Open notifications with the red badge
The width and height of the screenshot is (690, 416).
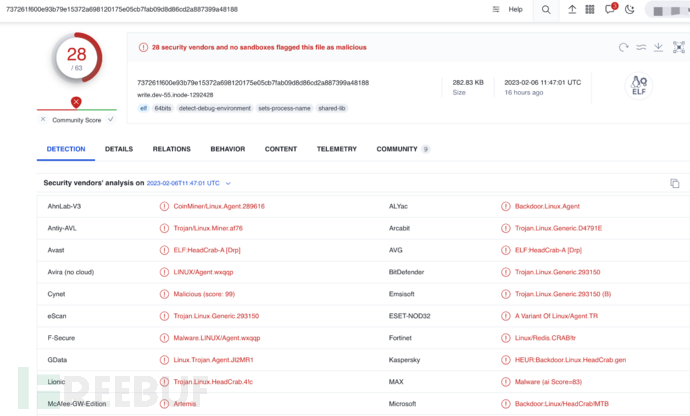coord(611,9)
